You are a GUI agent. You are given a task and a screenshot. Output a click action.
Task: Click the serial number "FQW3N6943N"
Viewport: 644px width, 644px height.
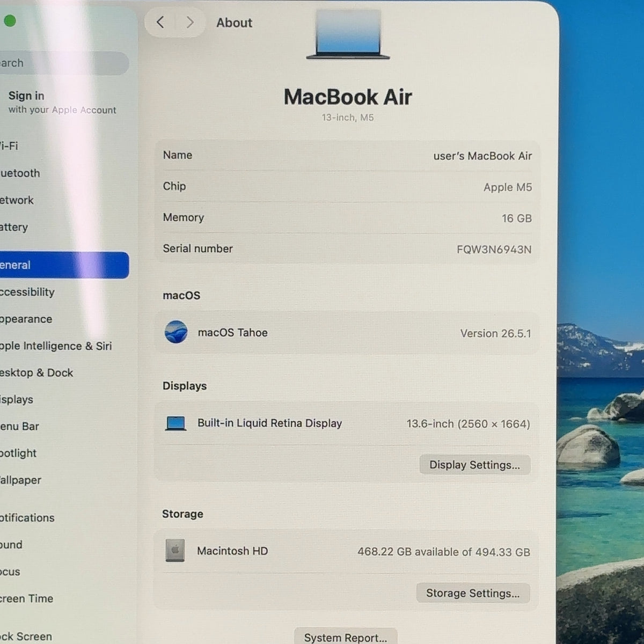pos(494,250)
